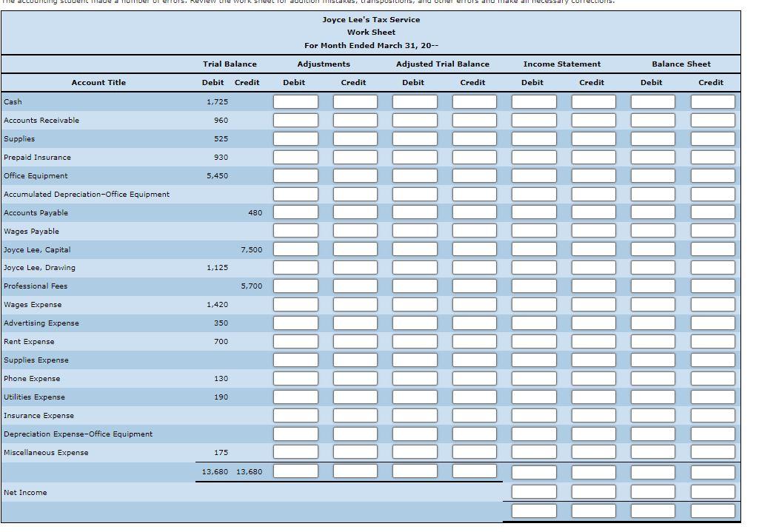The width and height of the screenshot is (776, 532).
Task: Click the Cash Adjustments Credit field
Action: coord(354,101)
